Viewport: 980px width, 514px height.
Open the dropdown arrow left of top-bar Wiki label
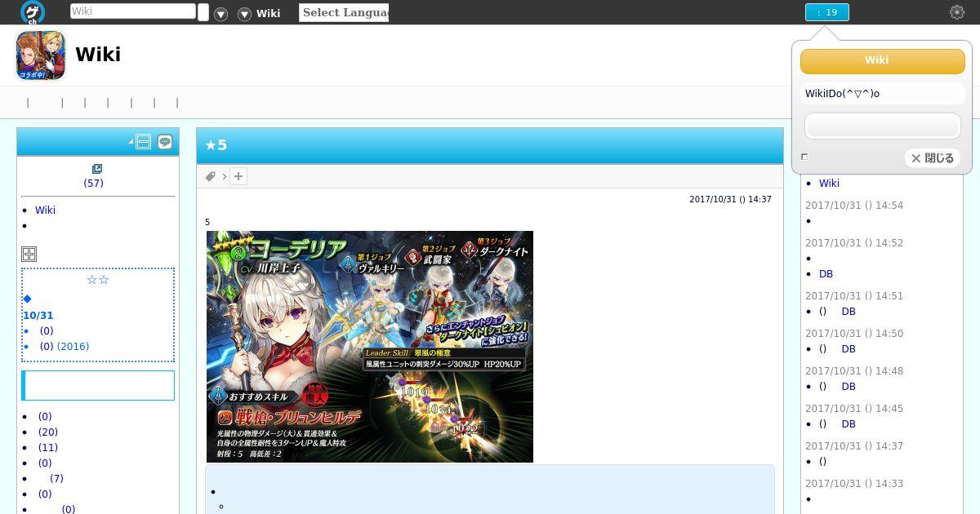click(244, 14)
